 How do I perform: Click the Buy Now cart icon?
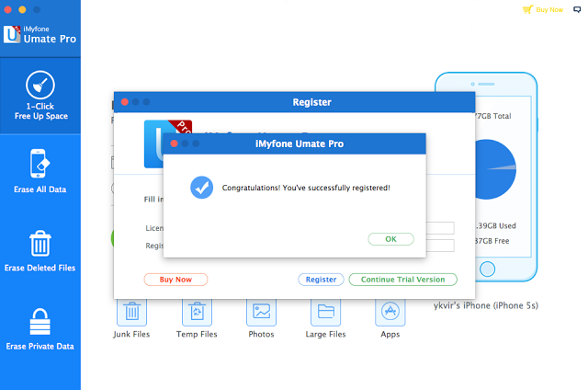[x=527, y=9]
